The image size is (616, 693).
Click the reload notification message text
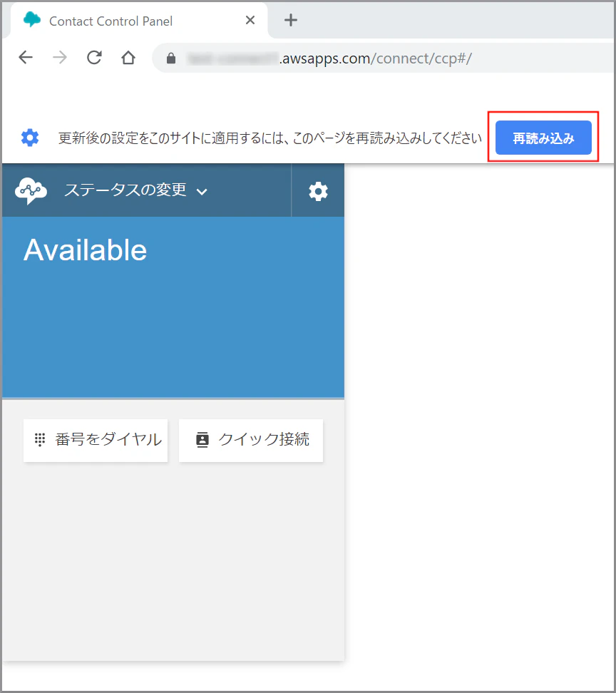270,138
